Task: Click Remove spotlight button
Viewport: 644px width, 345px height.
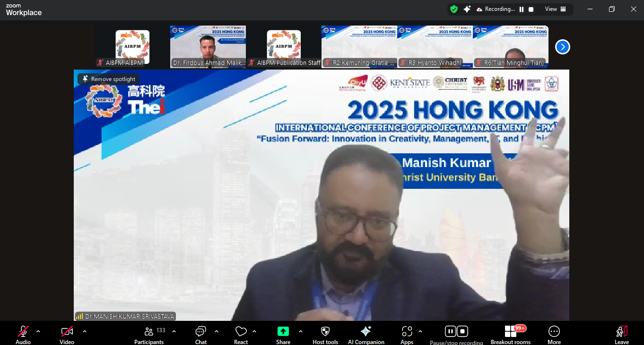Action: pyautogui.click(x=109, y=79)
